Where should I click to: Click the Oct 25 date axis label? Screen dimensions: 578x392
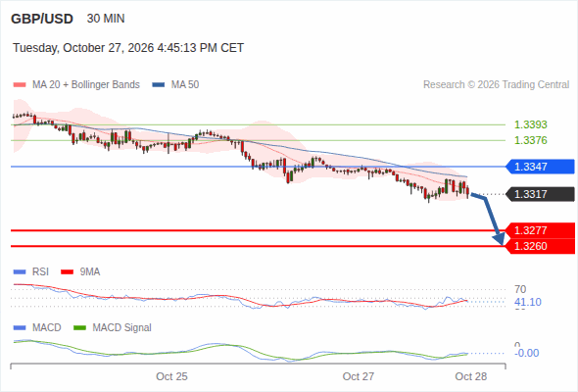(171, 376)
